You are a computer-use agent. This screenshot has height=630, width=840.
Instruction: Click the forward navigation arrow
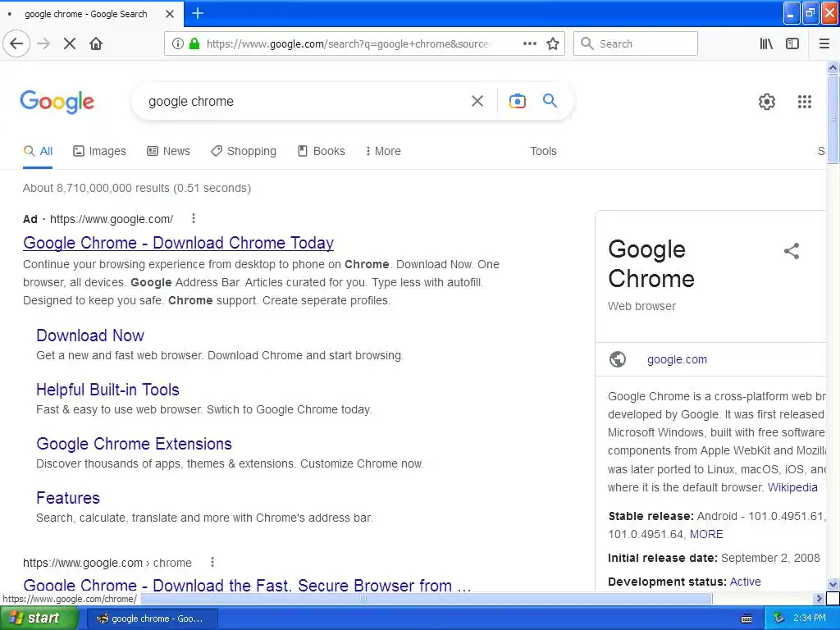[43, 43]
